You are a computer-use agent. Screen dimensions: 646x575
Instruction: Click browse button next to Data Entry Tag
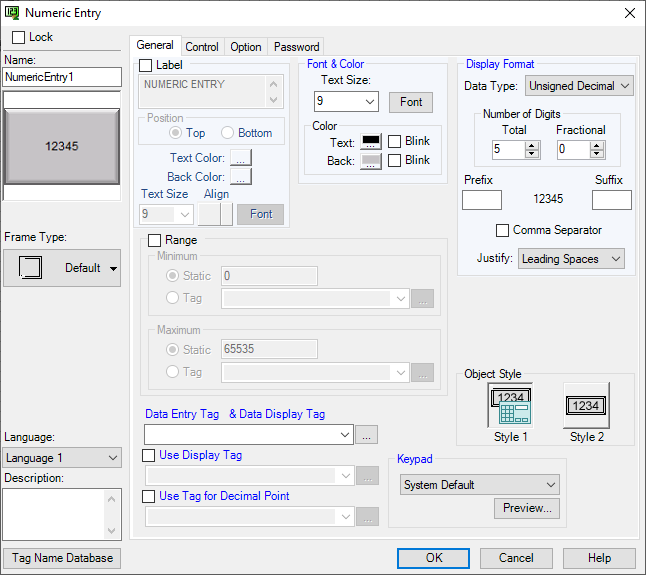(x=367, y=435)
